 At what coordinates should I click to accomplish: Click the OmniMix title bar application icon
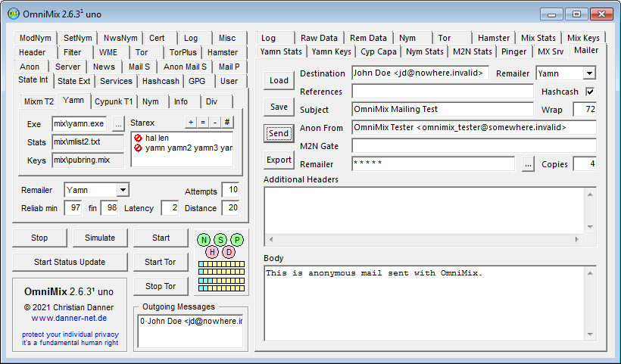14,14
